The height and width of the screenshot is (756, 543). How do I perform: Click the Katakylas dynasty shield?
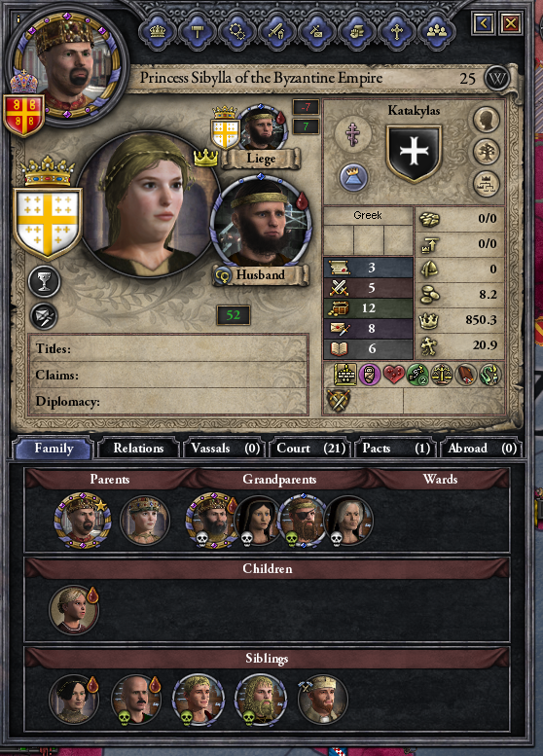pos(414,154)
